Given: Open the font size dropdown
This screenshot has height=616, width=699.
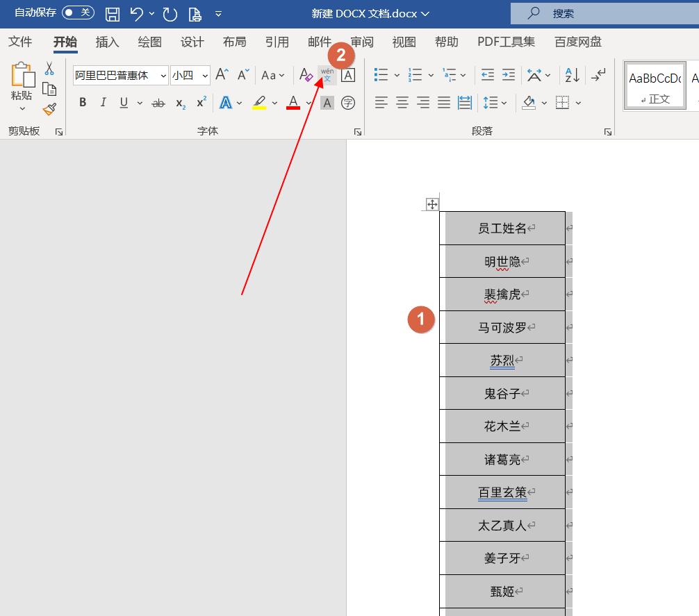Looking at the screenshot, I should coord(204,75).
